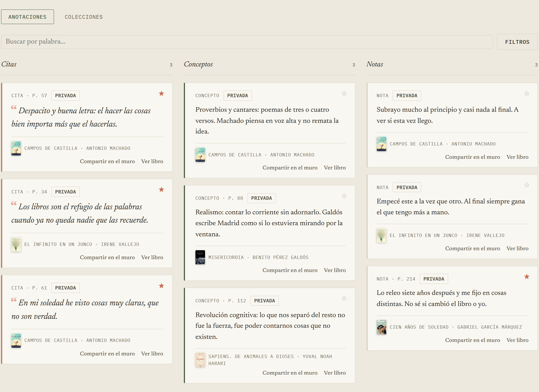Switch to the Colecciones tab
539x392 pixels.
[84, 17]
